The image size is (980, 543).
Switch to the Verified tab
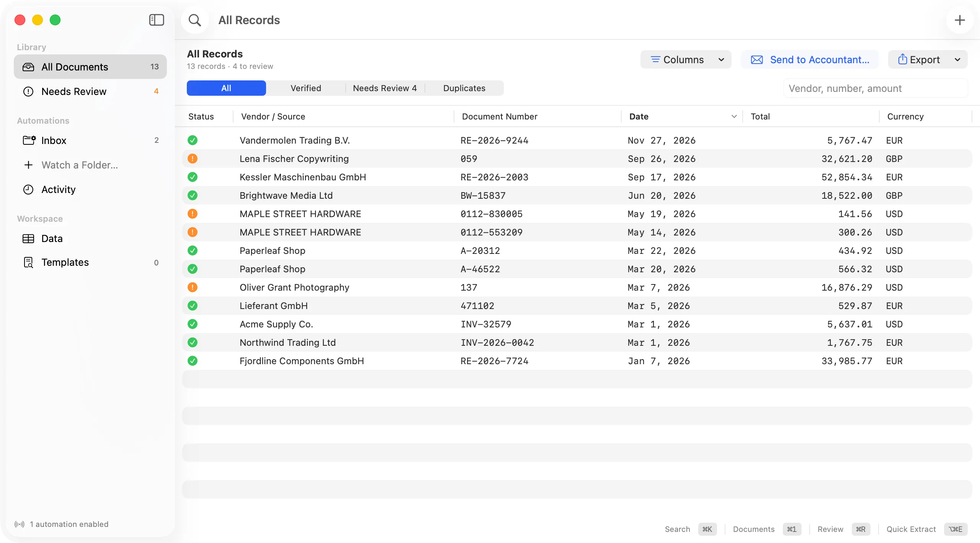(306, 88)
